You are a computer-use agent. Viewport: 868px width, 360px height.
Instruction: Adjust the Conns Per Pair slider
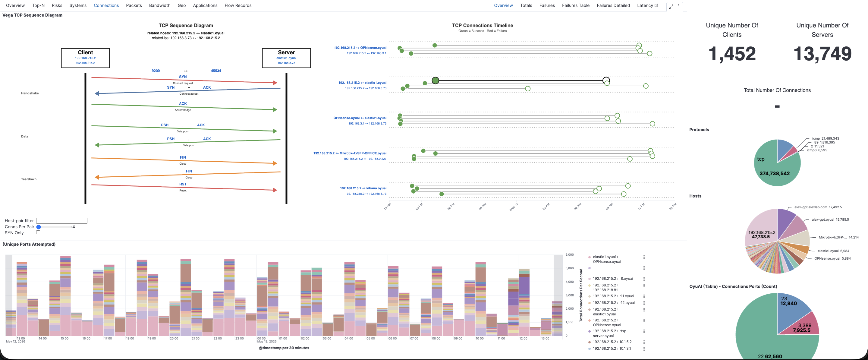click(x=54, y=227)
